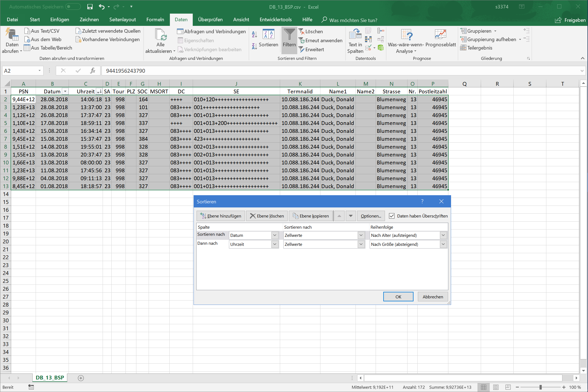This screenshot has height=392, width=588.
Task: Click the Prognoseblatt chart icon
Action: click(440, 35)
